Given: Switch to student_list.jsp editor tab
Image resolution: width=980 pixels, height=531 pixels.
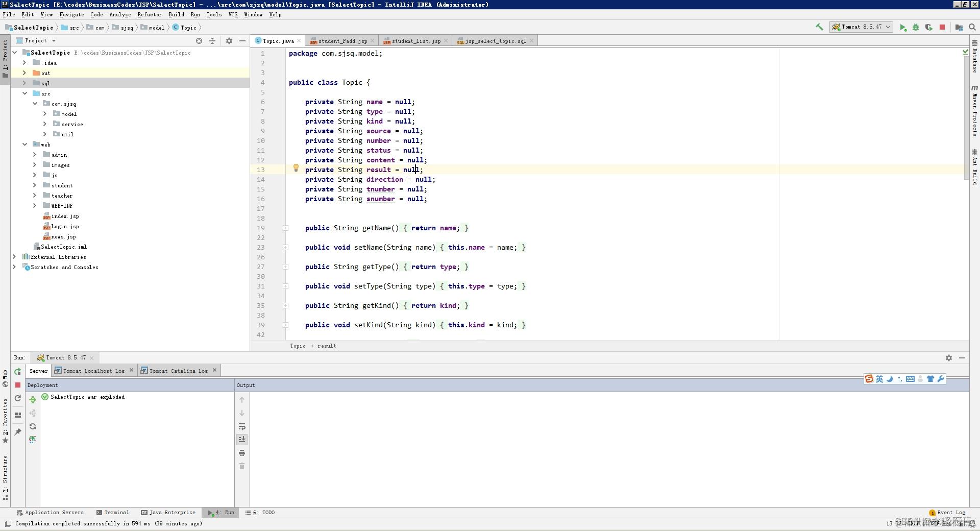Looking at the screenshot, I should [415, 41].
